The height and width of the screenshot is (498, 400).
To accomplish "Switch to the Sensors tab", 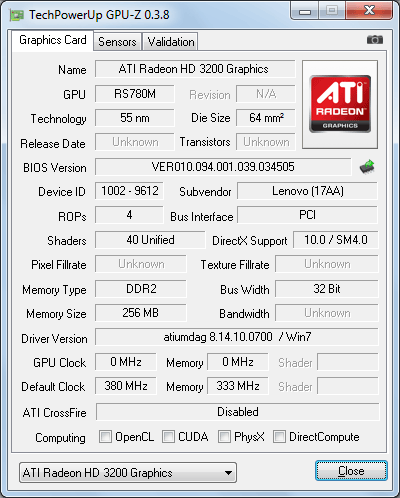I will [x=117, y=42].
